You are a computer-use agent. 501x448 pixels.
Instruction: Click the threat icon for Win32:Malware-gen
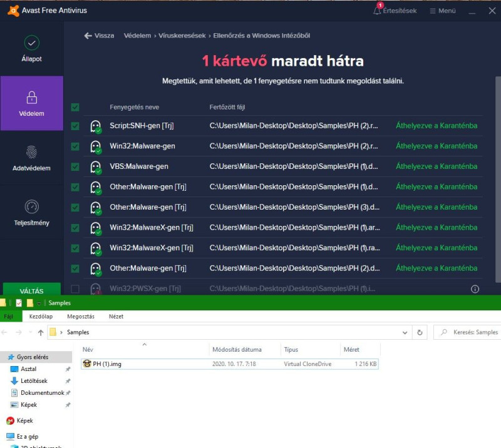coord(96,147)
